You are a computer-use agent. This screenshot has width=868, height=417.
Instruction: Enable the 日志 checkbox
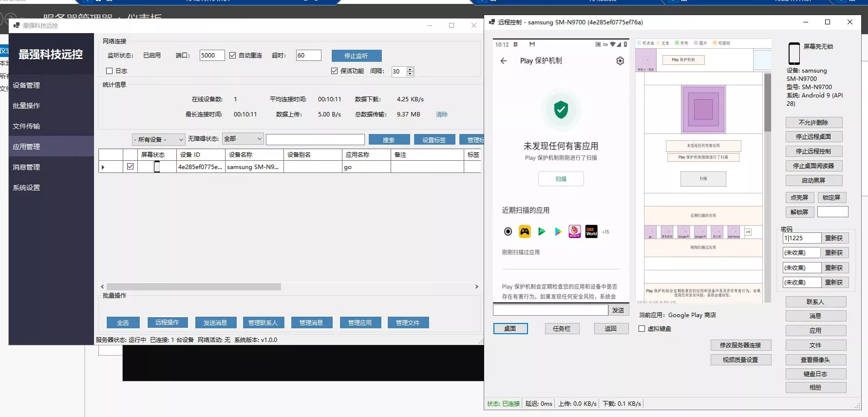pos(110,71)
